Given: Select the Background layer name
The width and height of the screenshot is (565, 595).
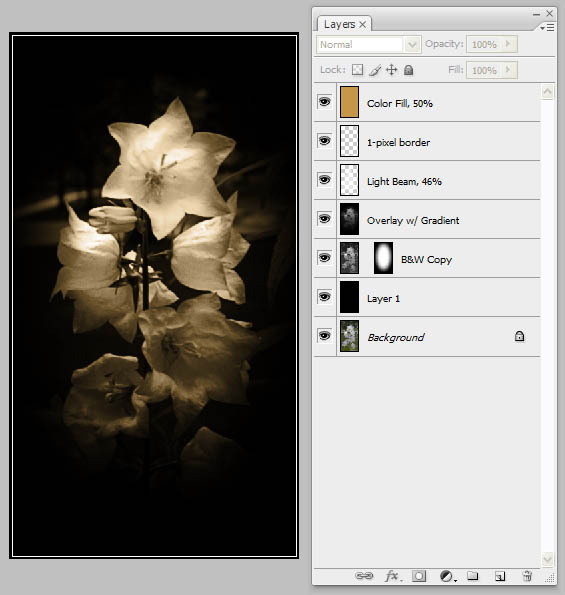Looking at the screenshot, I should 395,337.
